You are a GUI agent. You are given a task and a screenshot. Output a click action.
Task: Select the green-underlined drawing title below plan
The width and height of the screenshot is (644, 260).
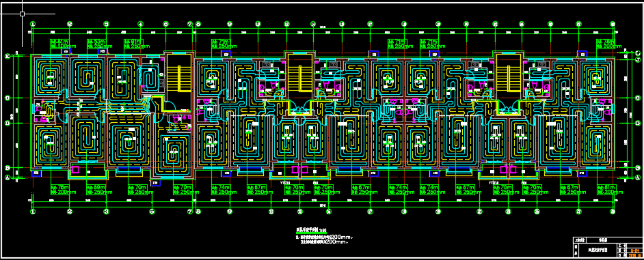[x=311, y=231]
